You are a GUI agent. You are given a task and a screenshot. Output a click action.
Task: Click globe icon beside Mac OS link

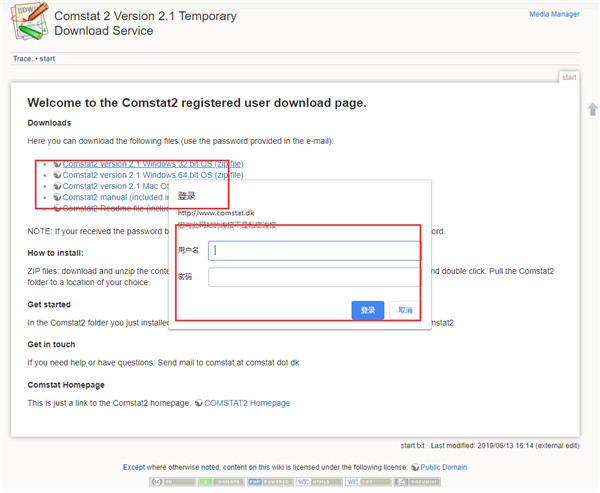(x=57, y=186)
